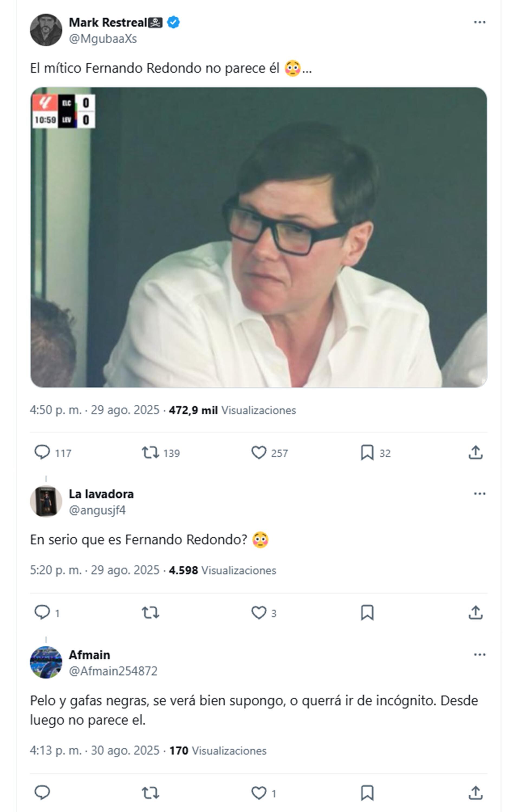
Task: Open the @MgubaaXs profile handle
Action: pos(103,39)
